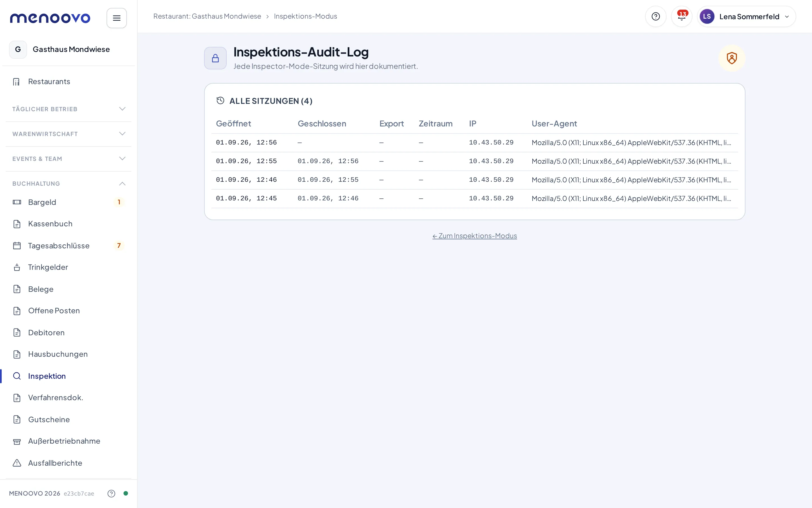Click the history clock icon beside Alle Sitzungen
The width and height of the screenshot is (812, 508).
coord(220,100)
